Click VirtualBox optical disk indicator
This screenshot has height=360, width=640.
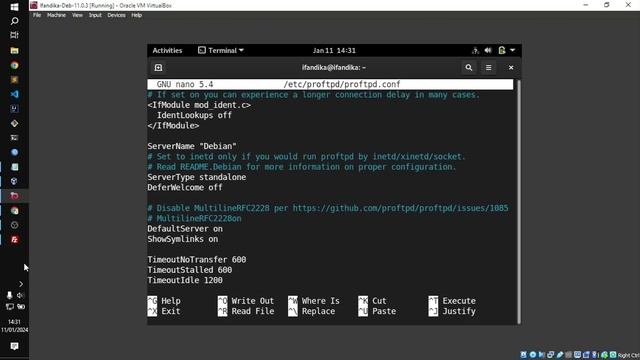coord(533,355)
